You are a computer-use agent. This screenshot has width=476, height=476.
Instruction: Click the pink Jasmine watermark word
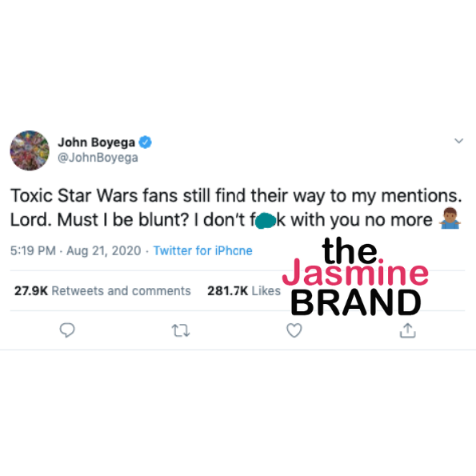[x=355, y=272]
